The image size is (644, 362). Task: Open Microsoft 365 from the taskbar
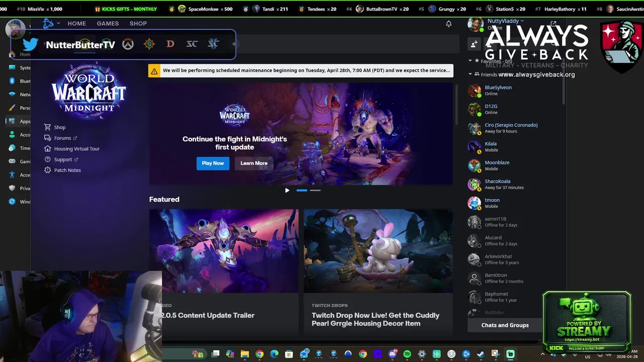[230, 354]
